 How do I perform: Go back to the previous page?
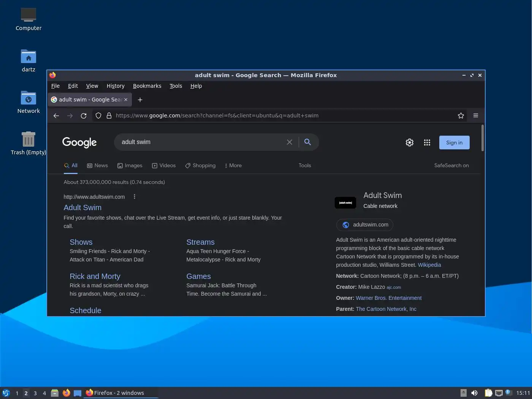(x=56, y=116)
